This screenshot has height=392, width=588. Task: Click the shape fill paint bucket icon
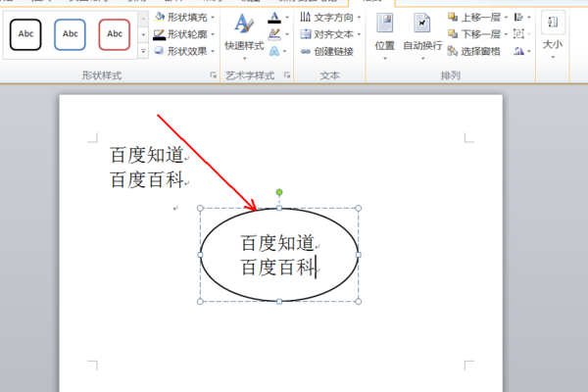coord(160,17)
